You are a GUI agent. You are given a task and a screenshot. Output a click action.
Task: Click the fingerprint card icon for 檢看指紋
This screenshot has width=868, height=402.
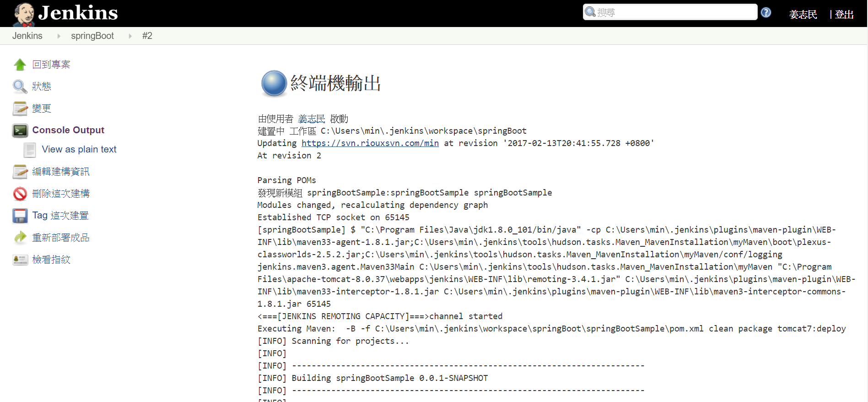click(x=20, y=260)
